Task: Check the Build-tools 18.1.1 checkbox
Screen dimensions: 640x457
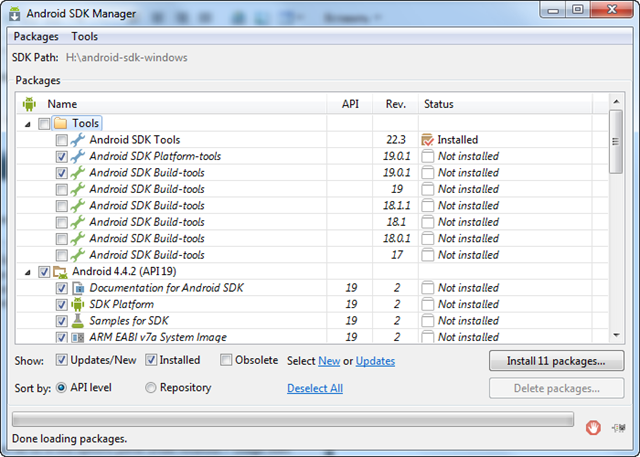Action: 61,206
